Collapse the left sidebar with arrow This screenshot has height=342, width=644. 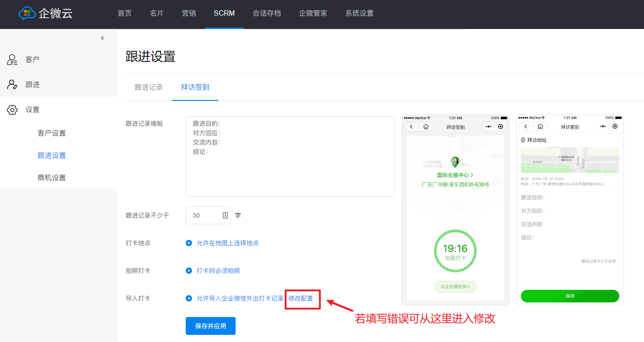point(102,38)
